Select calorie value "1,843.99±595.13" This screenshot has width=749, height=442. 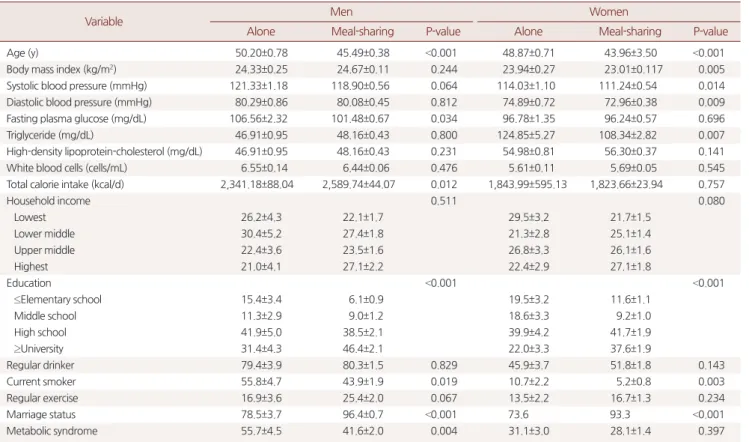(527, 184)
